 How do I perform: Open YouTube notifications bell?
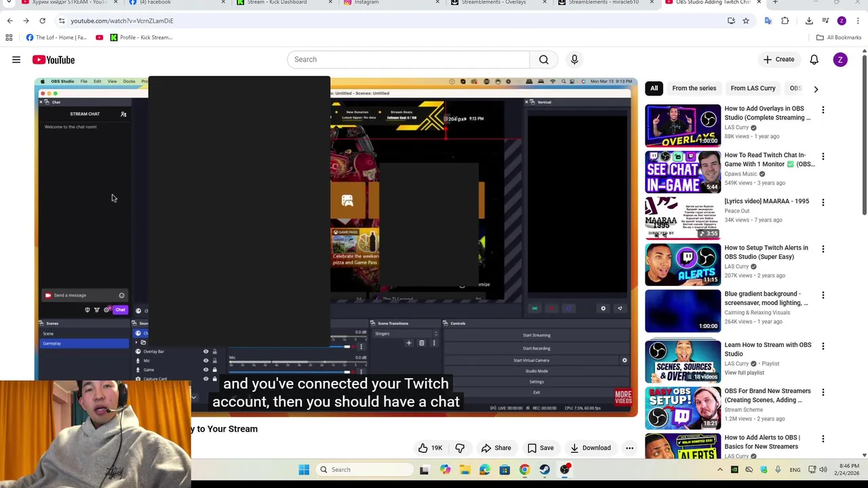tap(814, 60)
